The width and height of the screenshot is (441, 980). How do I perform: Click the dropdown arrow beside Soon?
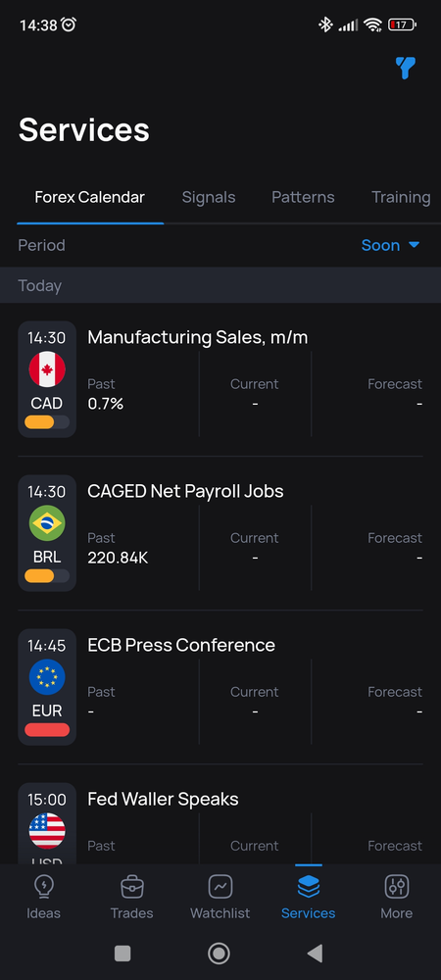click(x=414, y=245)
